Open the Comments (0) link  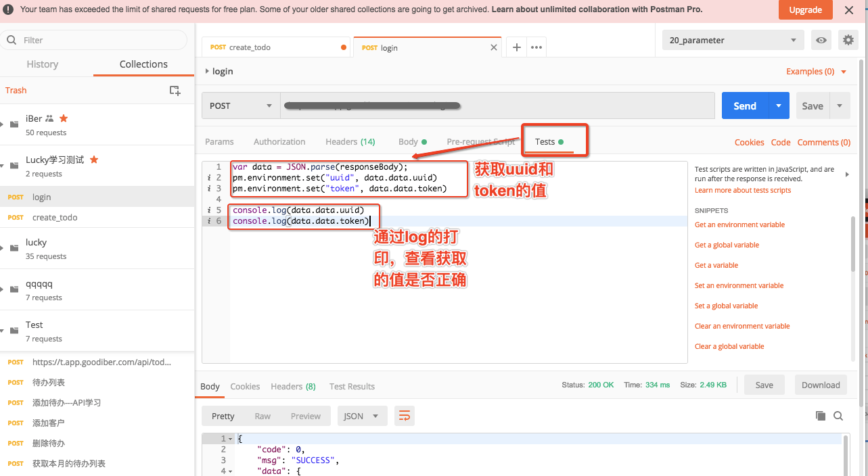(x=824, y=142)
